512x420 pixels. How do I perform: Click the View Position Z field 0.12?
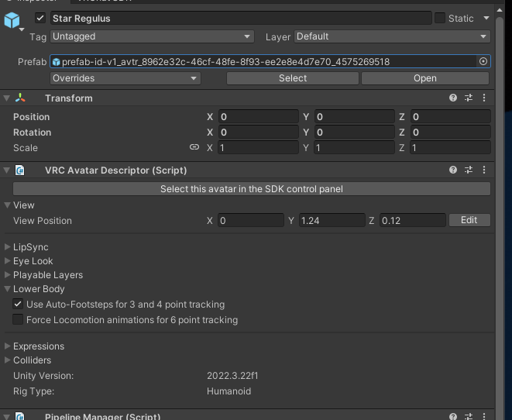coord(413,220)
